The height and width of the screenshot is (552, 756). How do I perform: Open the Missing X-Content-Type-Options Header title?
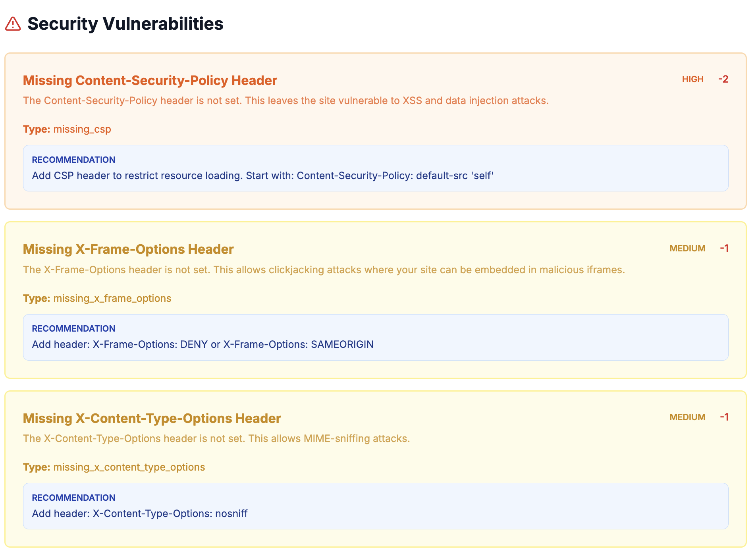coord(152,419)
